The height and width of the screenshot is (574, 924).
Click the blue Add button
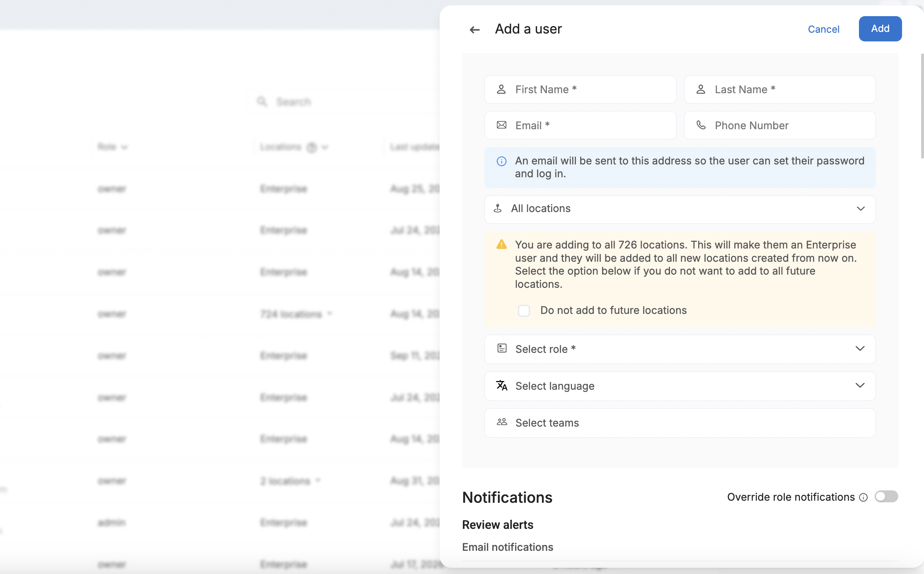[880, 29]
